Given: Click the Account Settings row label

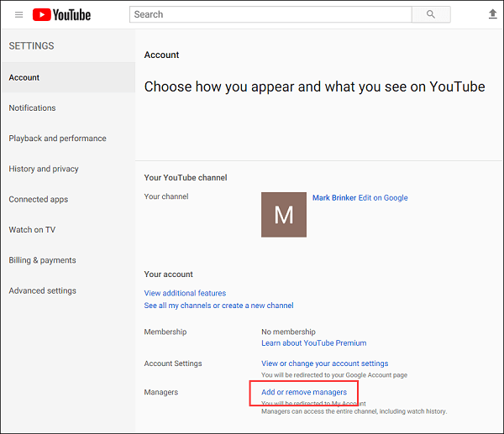Looking at the screenshot, I should pos(173,363).
